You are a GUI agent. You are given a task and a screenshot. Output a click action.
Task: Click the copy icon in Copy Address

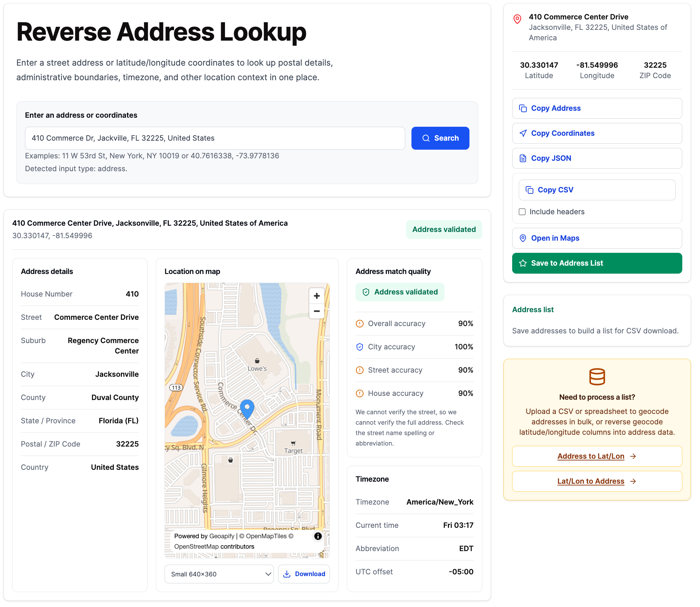(x=523, y=108)
